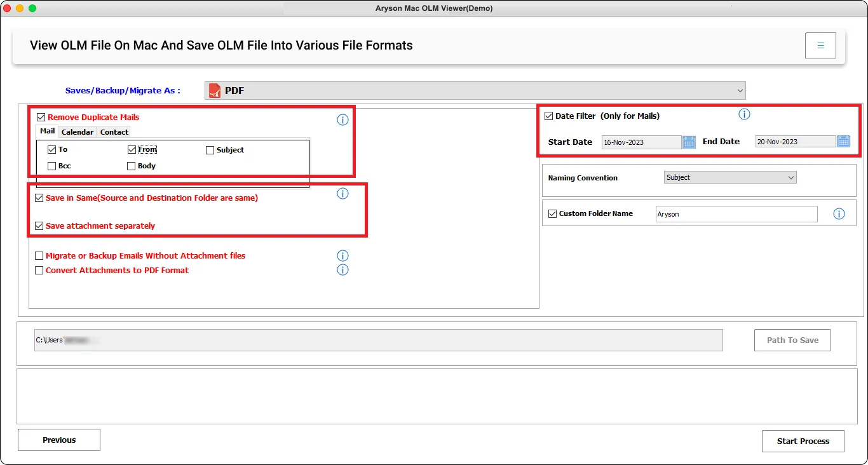This screenshot has width=868, height=465.
Task: Click info icon beside Remove Duplicate Mails
Action: (342, 119)
